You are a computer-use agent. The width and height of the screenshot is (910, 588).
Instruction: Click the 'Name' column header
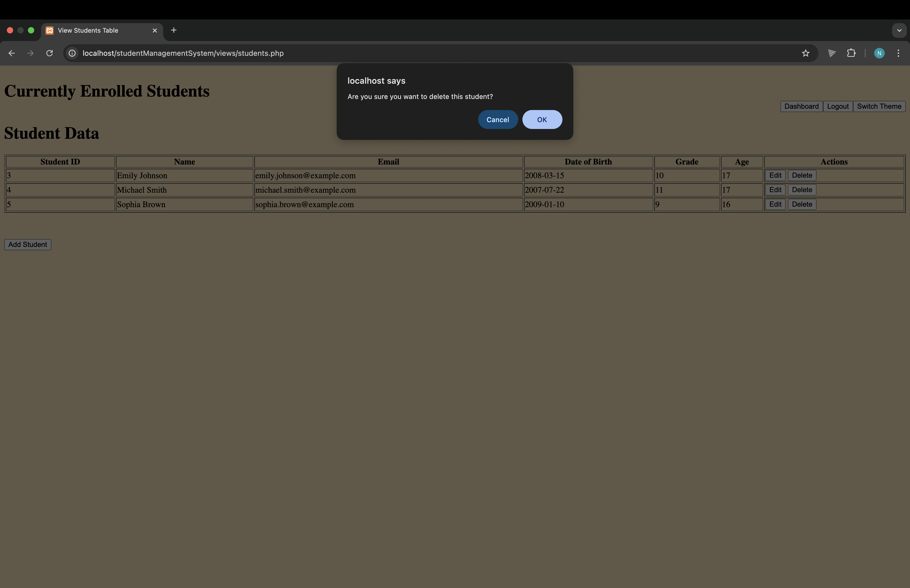pyautogui.click(x=184, y=162)
